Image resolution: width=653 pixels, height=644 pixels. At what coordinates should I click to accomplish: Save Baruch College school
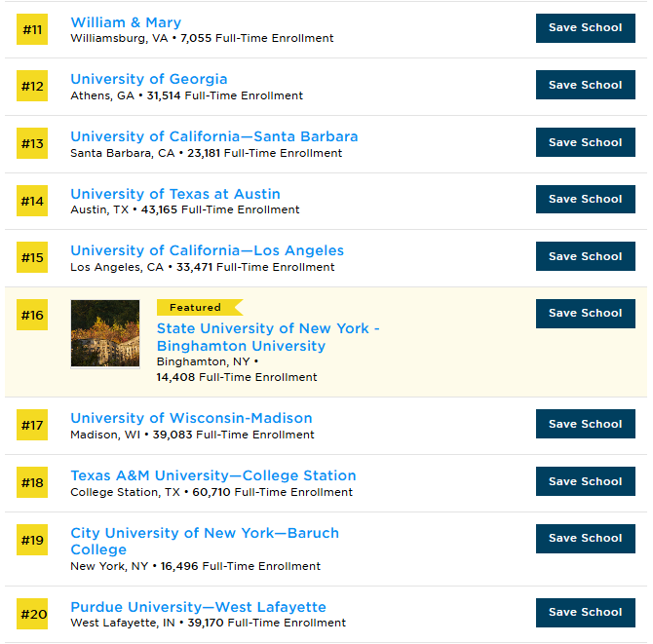585,538
